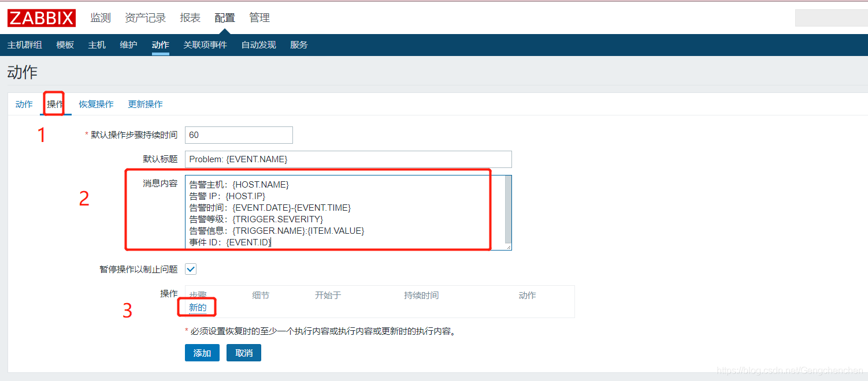Click the 新的 operation link
868x381 pixels.
tap(198, 308)
